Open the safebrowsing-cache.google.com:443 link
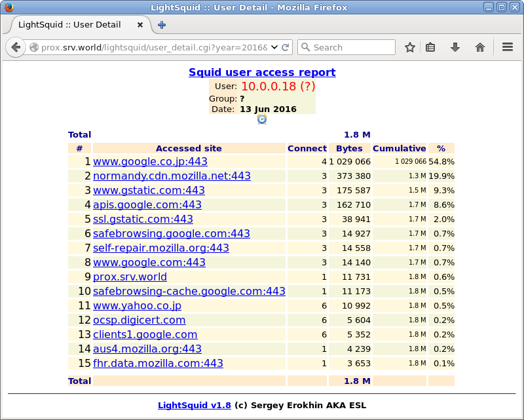This screenshot has width=524, height=420. click(189, 292)
